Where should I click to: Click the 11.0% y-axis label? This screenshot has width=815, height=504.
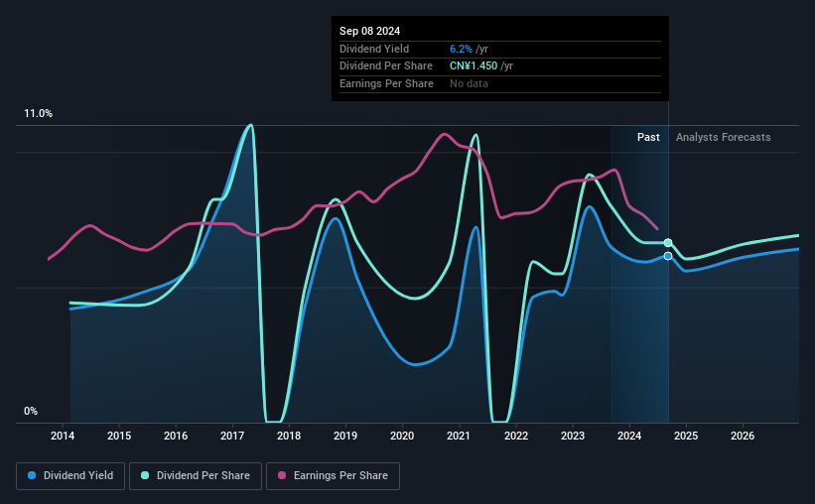point(38,114)
